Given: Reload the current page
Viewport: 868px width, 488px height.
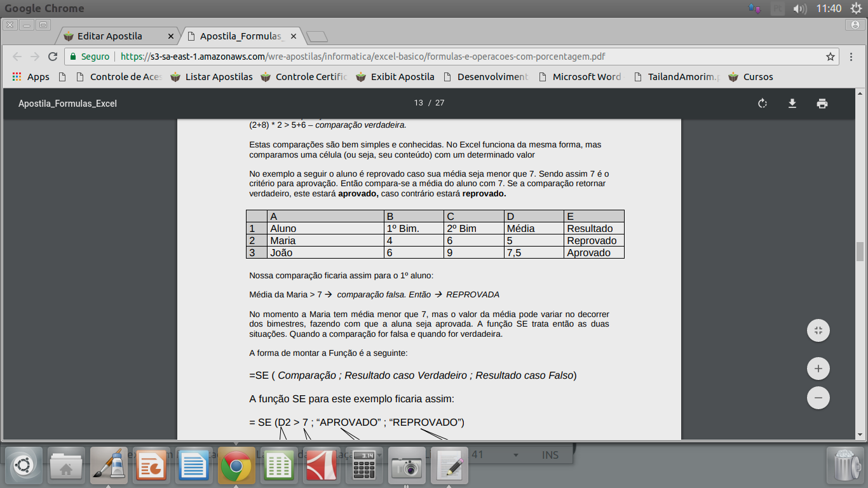Looking at the screenshot, I should tap(53, 57).
